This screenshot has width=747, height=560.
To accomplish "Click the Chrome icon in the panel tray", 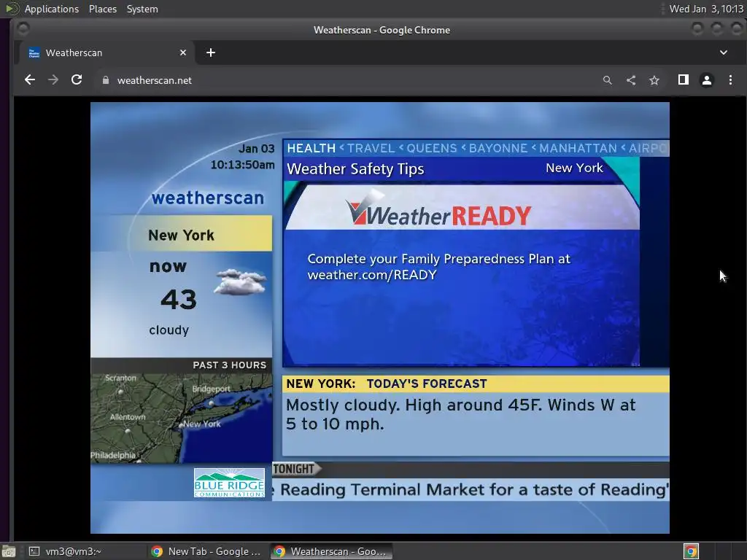I will pos(691,551).
